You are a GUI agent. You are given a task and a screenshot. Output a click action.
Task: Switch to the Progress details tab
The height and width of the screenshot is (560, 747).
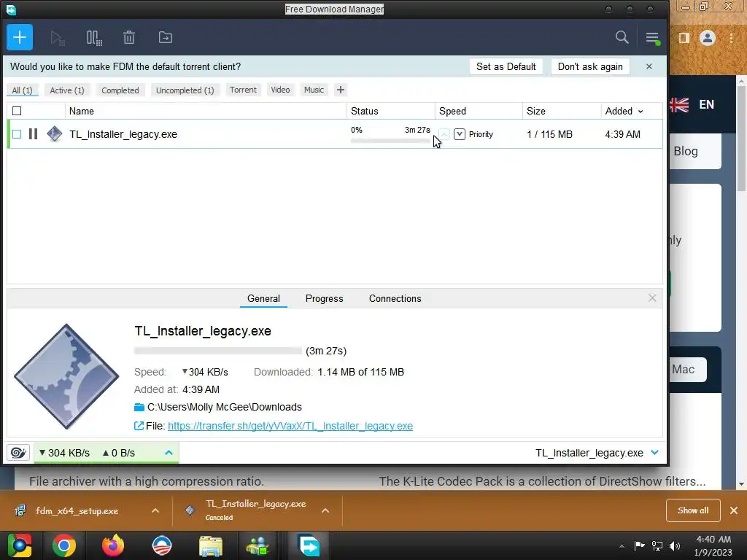pyautogui.click(x=324, y=298)
